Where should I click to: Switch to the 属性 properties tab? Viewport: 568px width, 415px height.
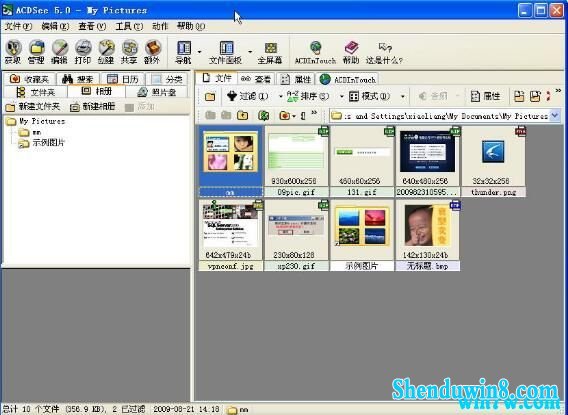tap(296, 79)
